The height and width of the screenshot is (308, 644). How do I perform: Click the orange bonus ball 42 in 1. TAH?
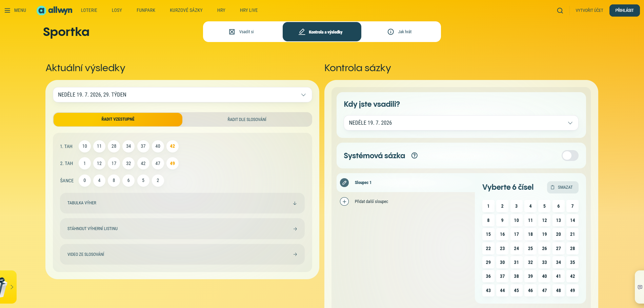(173, 146)
